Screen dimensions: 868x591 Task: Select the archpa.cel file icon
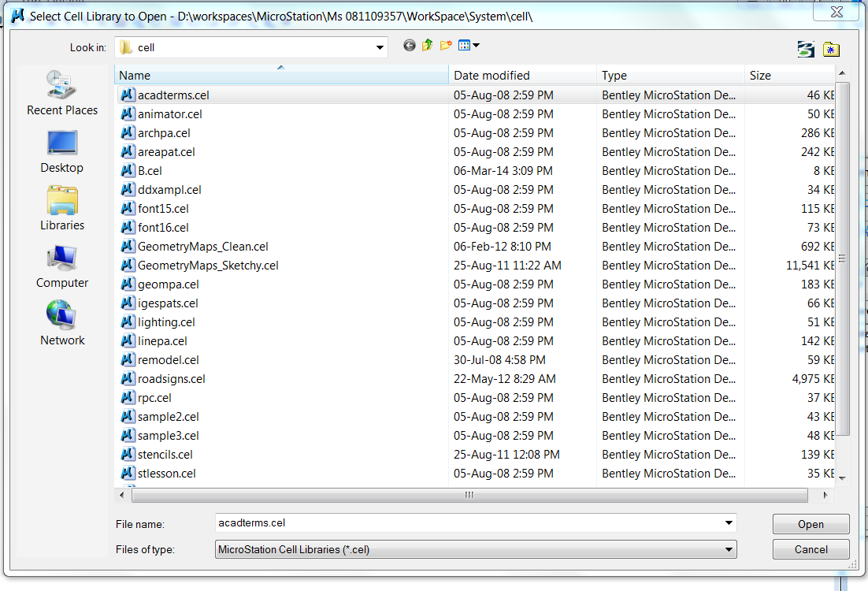128,133
